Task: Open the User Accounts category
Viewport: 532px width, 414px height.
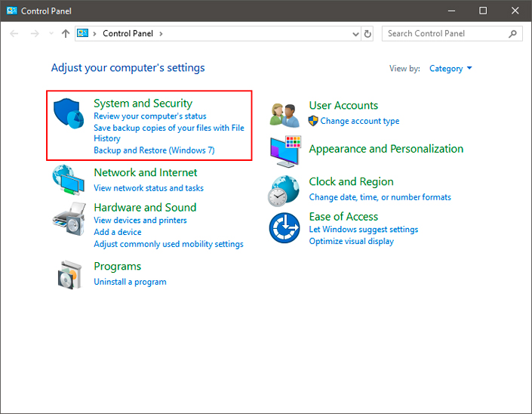Action: [343, 106]
